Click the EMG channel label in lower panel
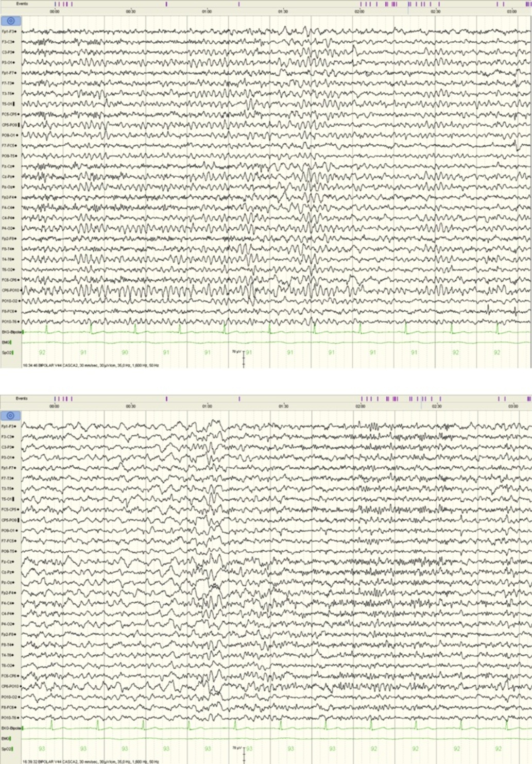 [x=6, y=738]
